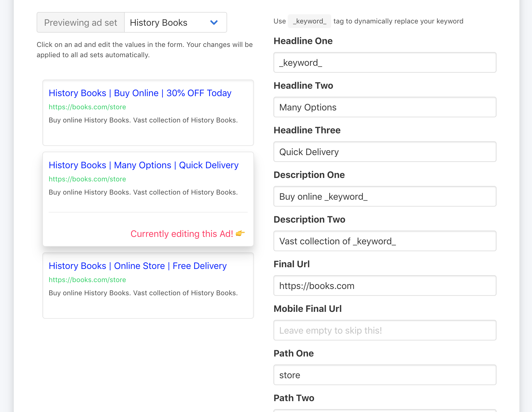The image size is (532, 412).
Task: Click the pointing hand emoji icon
Action: pos(240,233)
